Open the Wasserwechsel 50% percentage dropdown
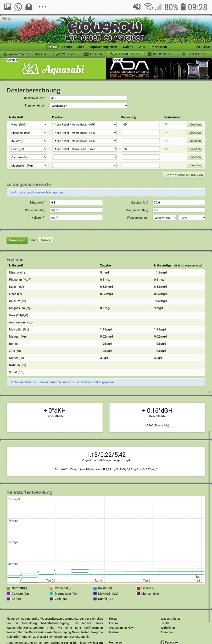 [192, 218]
